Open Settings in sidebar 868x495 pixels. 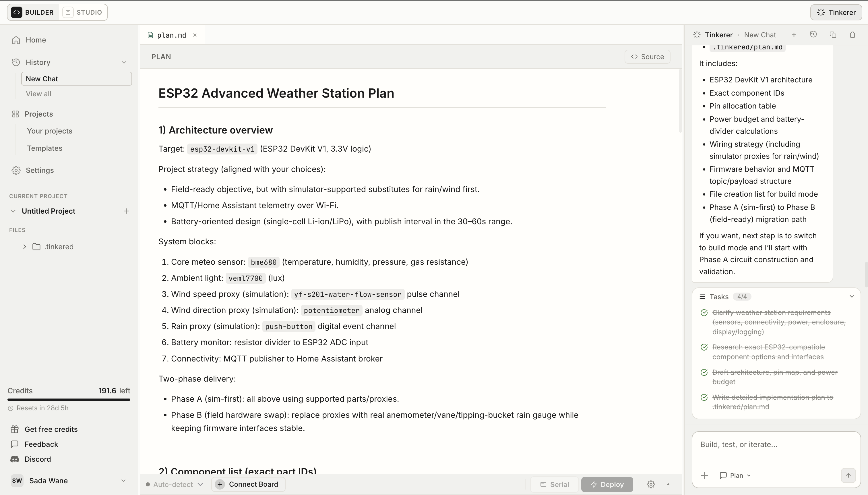(x=39, y=170)
